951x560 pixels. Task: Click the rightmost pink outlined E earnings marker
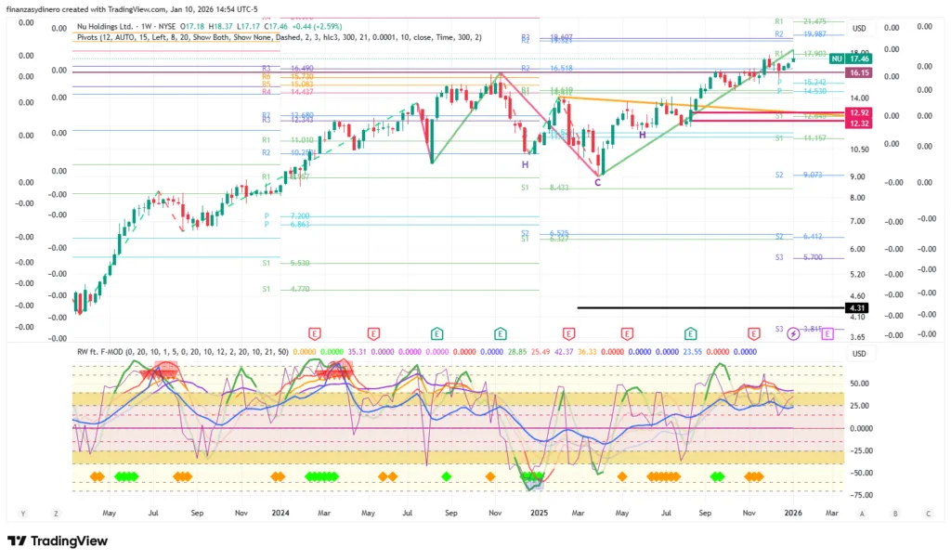point(827,333)
